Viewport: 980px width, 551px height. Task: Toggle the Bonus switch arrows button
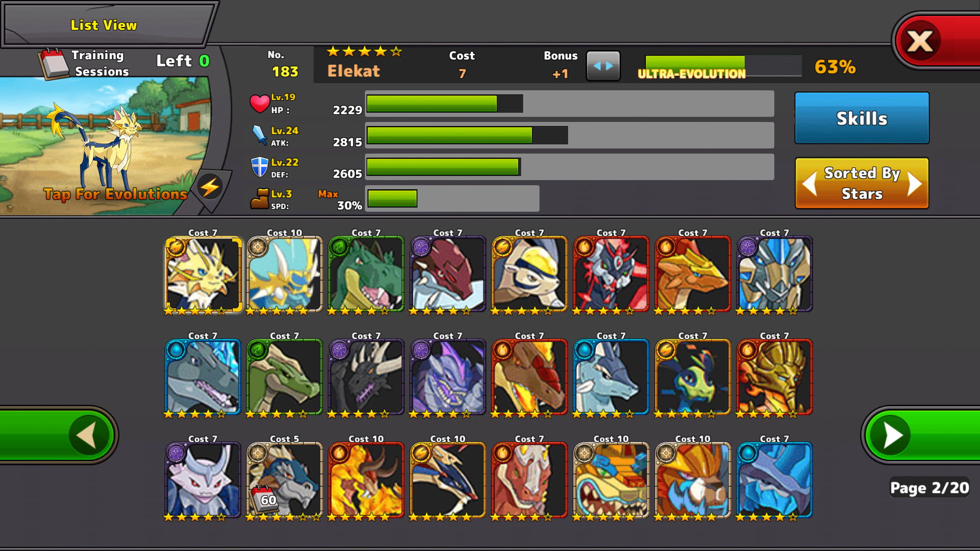[x=603, y=66]
